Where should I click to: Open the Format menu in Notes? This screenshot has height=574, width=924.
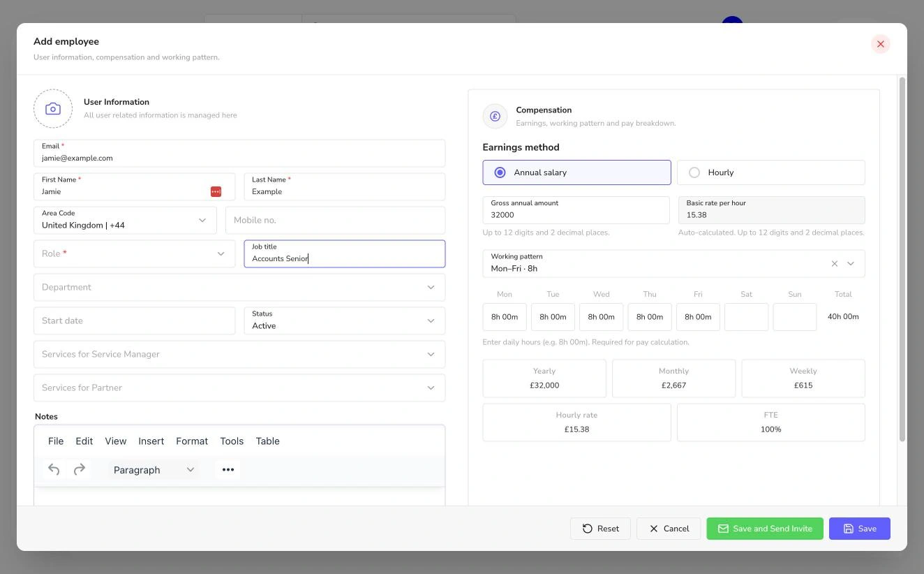coord(192,441)
